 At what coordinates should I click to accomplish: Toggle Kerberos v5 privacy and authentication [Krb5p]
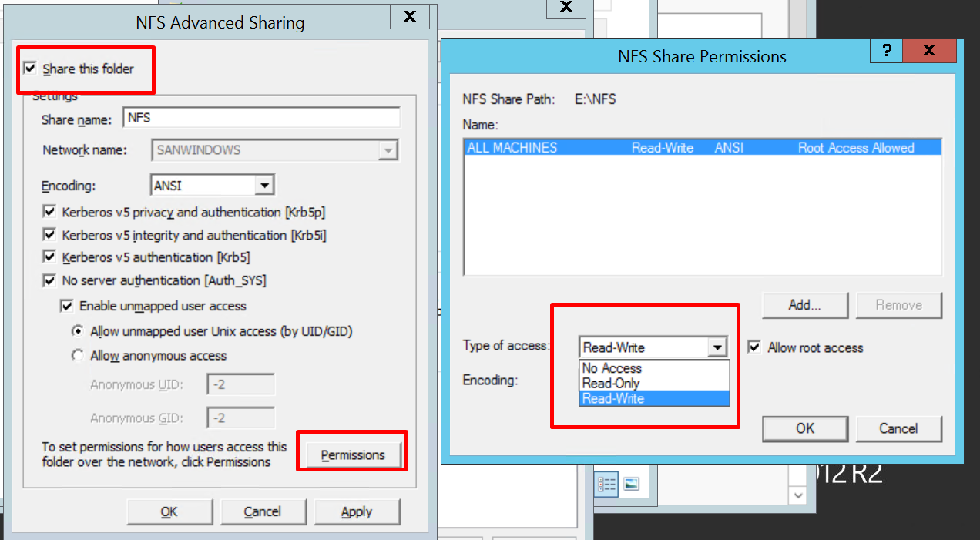click(x=50, y=212)
